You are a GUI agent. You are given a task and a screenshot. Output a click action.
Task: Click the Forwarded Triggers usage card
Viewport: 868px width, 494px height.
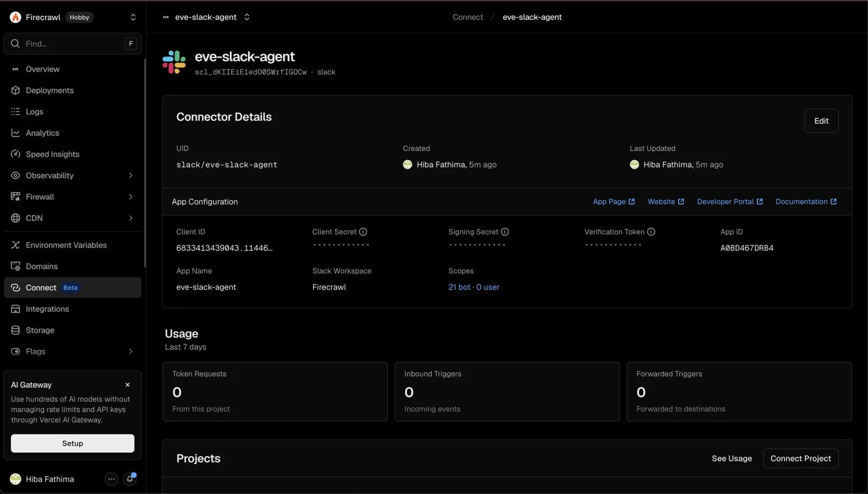tap(739, 392)
